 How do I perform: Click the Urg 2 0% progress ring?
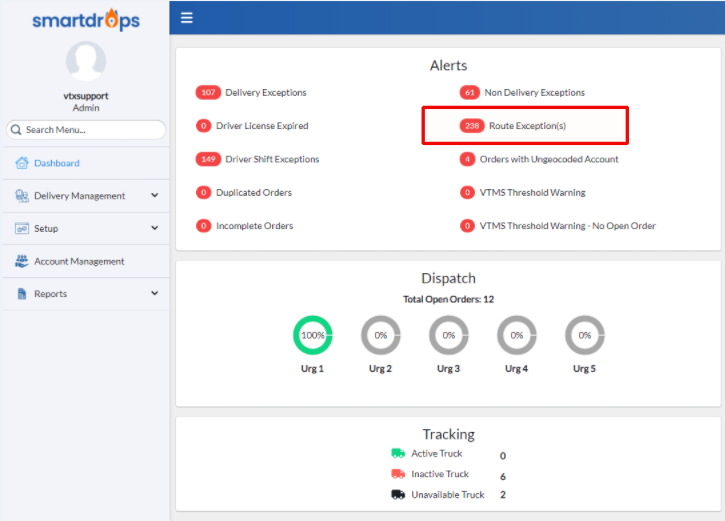tap(381, 335)
